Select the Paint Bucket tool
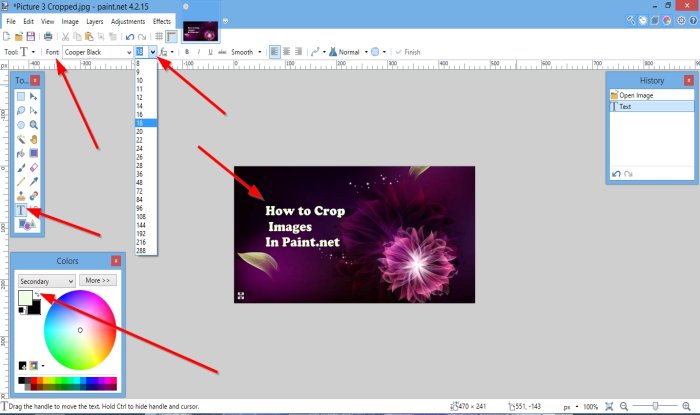Screen dimensions: 700x415 pyautogui.click(x=21, y=154)
